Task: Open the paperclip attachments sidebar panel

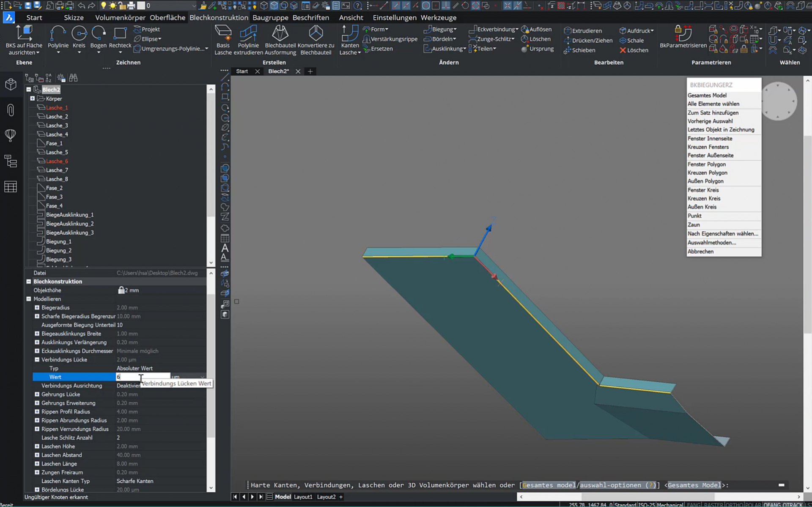Action: [11, 110]
